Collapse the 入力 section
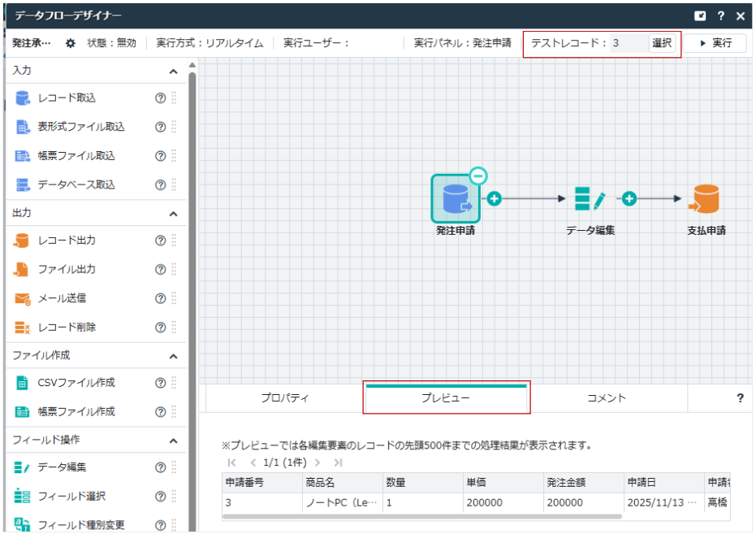This screenshot has width=756, height=534. pyautogui.click(x=173, y=72)
